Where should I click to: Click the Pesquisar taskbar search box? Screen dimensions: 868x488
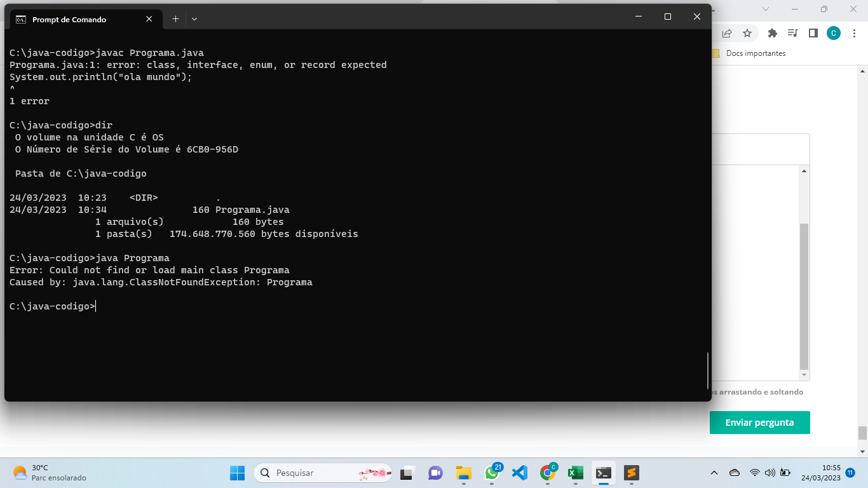pyautogui.click(x=323, y=473)
